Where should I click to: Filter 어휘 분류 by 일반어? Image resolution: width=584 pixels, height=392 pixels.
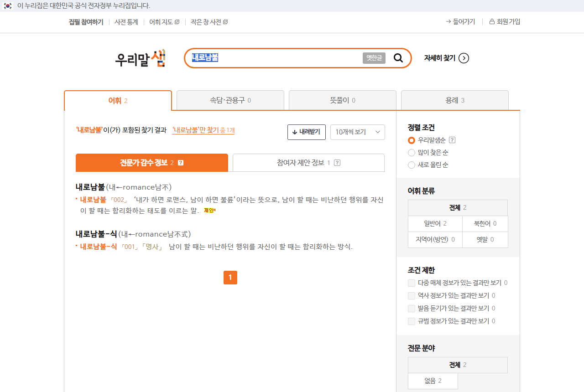435,224
